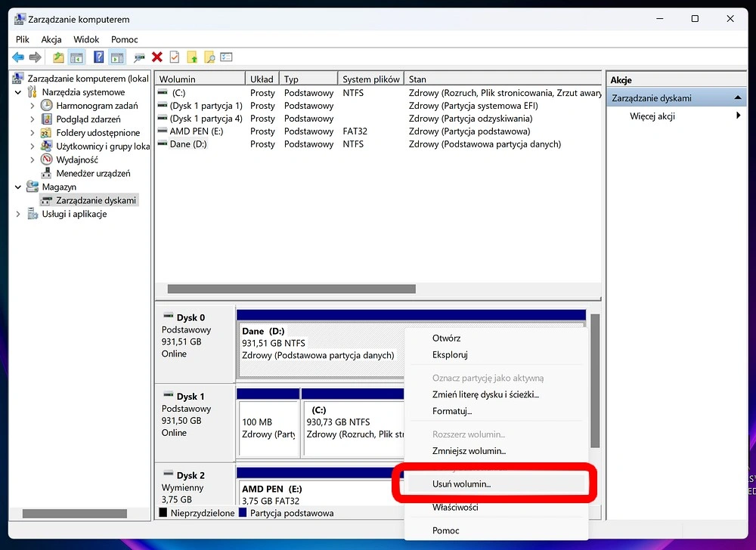Click the red X delete icon
This screenshot has width=756, height=550.
157,57
